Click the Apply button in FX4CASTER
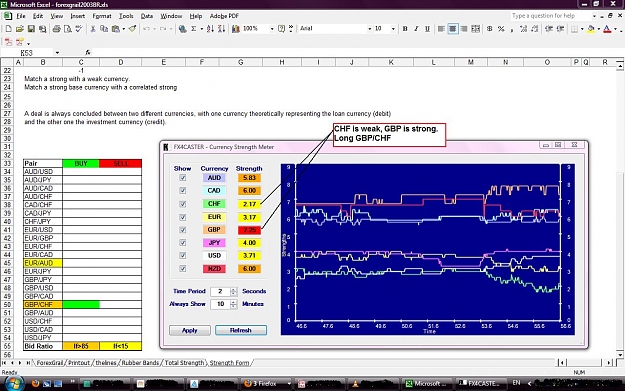Viewport: 625px width, 391px height. coord(190,330)
